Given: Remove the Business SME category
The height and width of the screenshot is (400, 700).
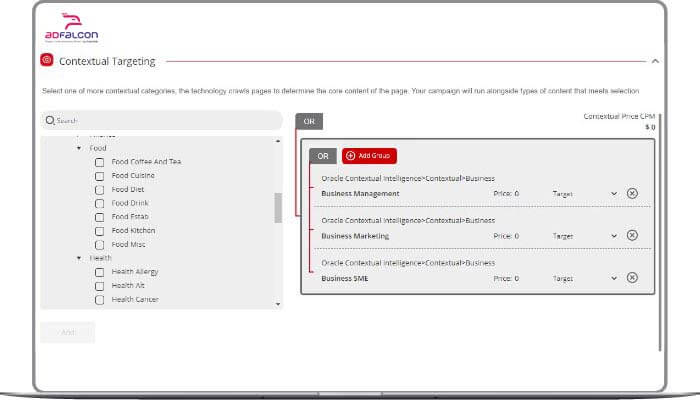Looking at the screenshot, I should pyautogui.click(x=632, y=277).
